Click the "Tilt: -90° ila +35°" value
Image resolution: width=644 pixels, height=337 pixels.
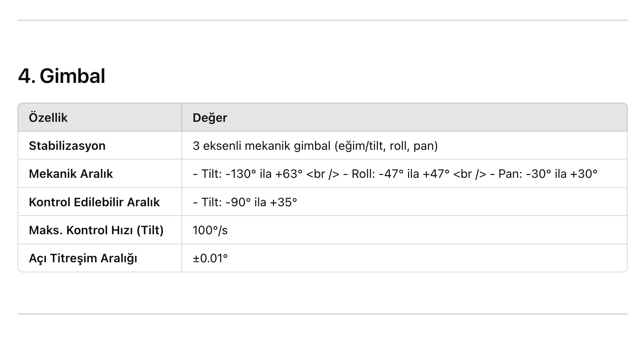click(249, 202)
